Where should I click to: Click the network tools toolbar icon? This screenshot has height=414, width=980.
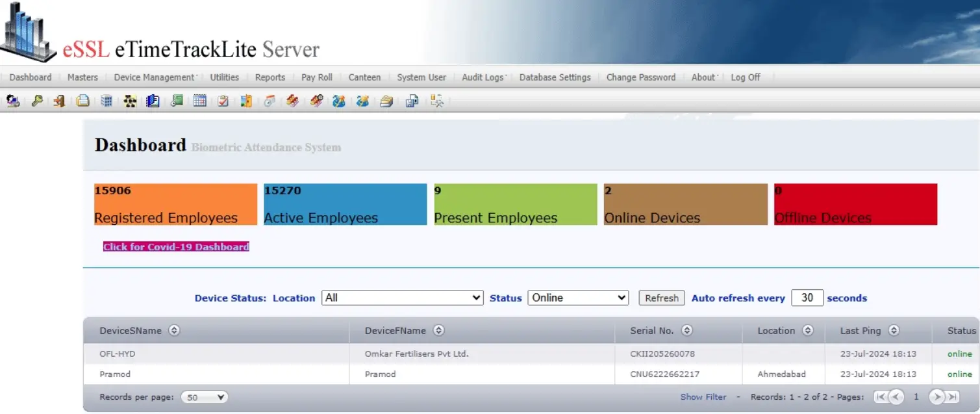437,101
